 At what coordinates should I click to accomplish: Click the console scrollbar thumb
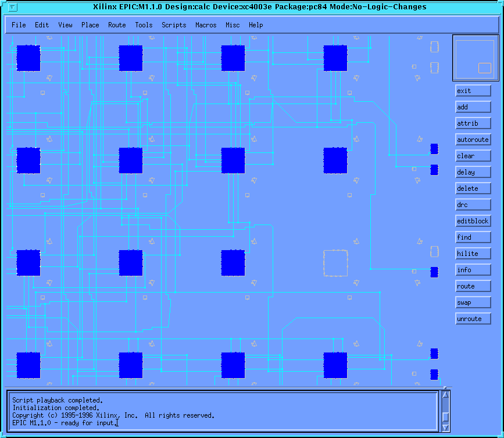tap(445, 417)
